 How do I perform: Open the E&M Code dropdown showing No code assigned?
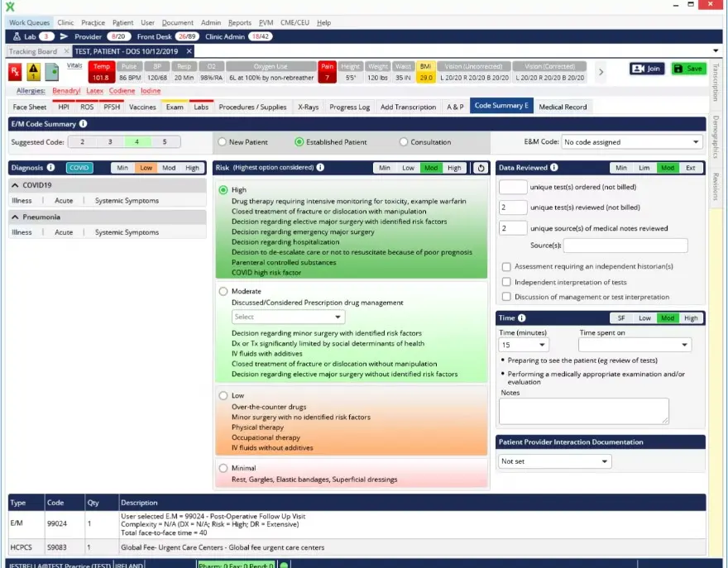point(631,141)
